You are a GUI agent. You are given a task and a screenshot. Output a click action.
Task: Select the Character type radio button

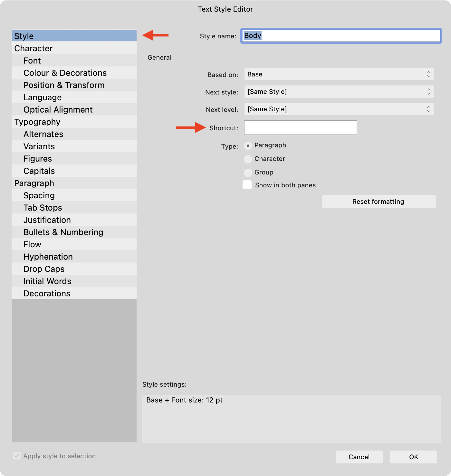tap(248, 159)
